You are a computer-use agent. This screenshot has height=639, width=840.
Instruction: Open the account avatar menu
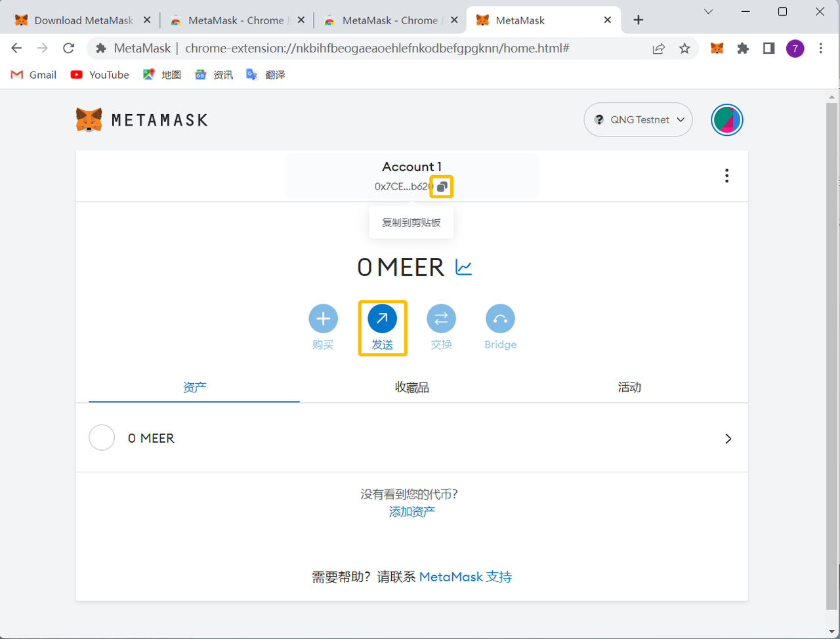coord(726,120)
